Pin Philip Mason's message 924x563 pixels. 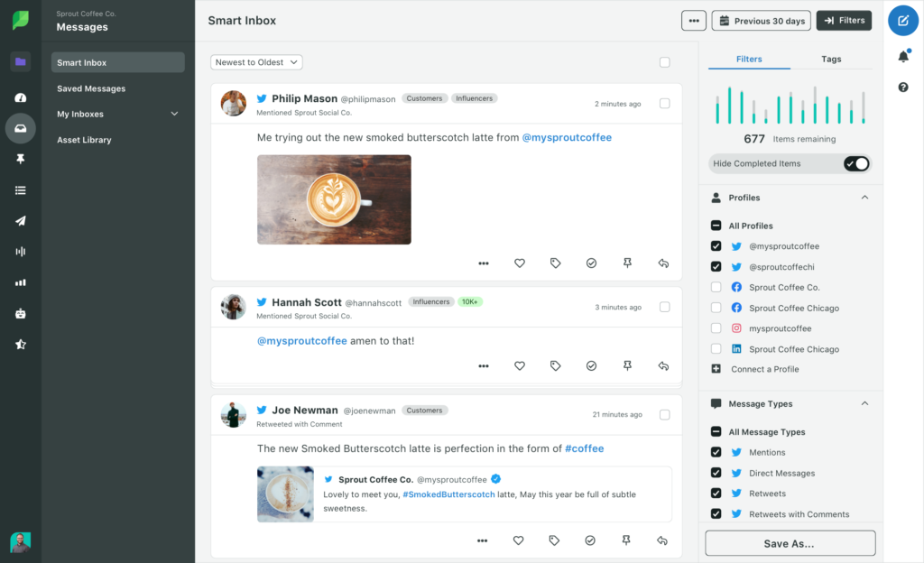pyautogui.click(x=627, y=263)
